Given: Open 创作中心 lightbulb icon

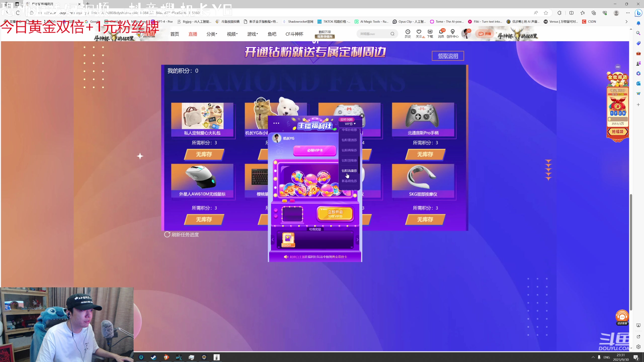Looking at the screenshot, I should 453,32.
